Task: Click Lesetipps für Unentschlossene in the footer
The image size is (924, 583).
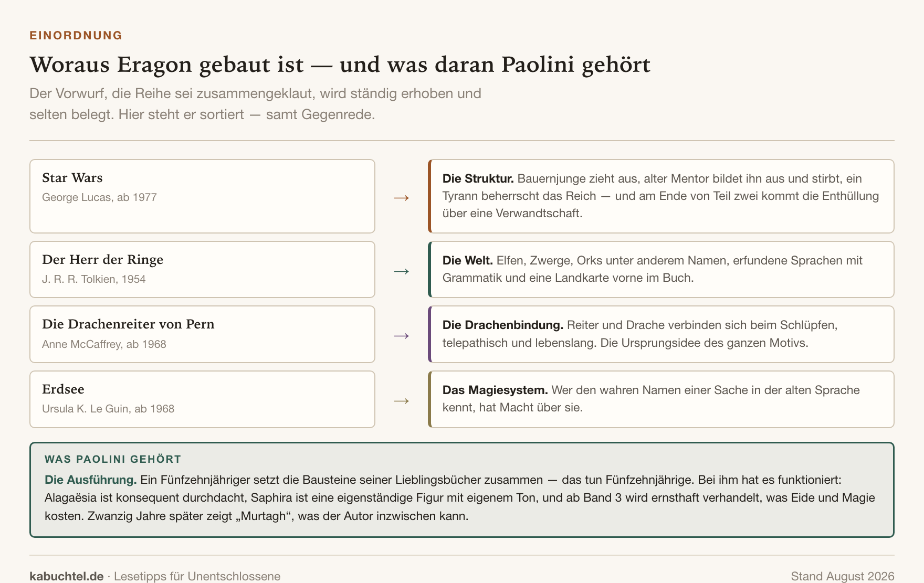Action: pos(197,576)
